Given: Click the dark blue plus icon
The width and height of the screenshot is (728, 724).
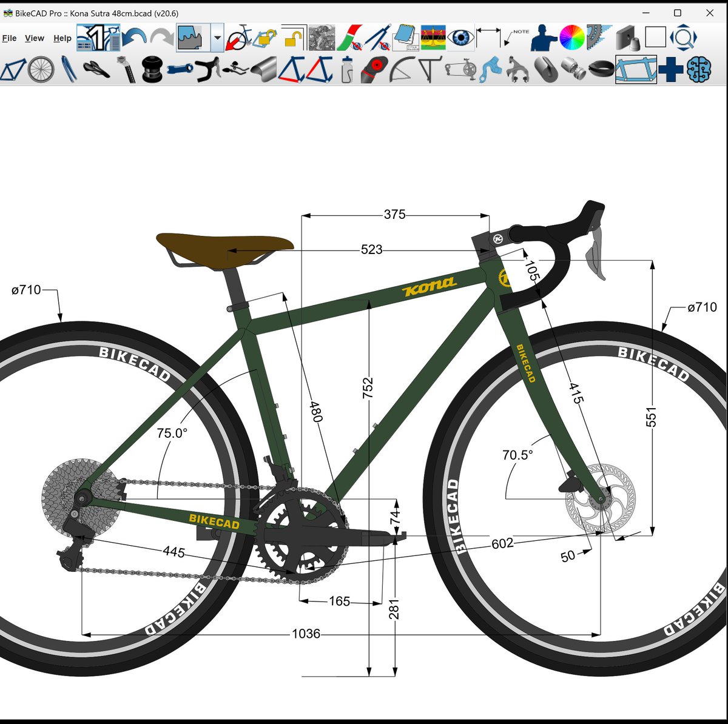Looking at the screenshot, I should pos(670,69).
